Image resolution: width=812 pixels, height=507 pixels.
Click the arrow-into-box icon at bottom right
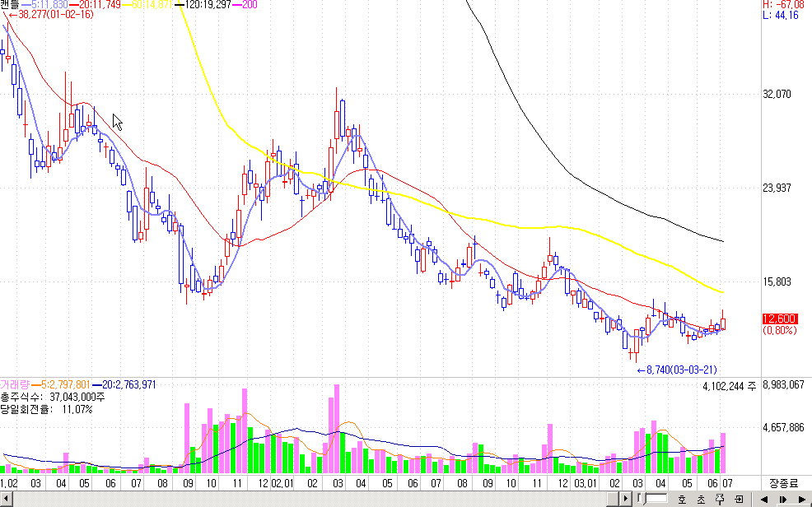pos(738,499)
